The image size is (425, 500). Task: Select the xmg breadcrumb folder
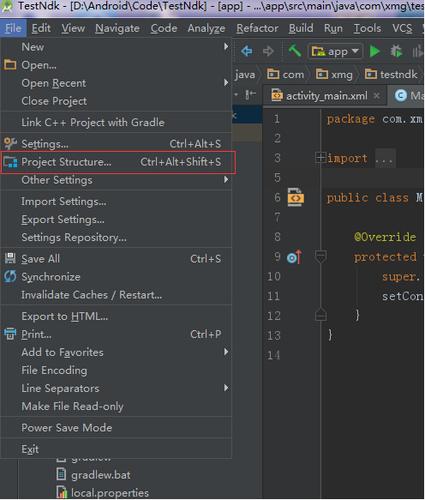click(x=334, y=74)
